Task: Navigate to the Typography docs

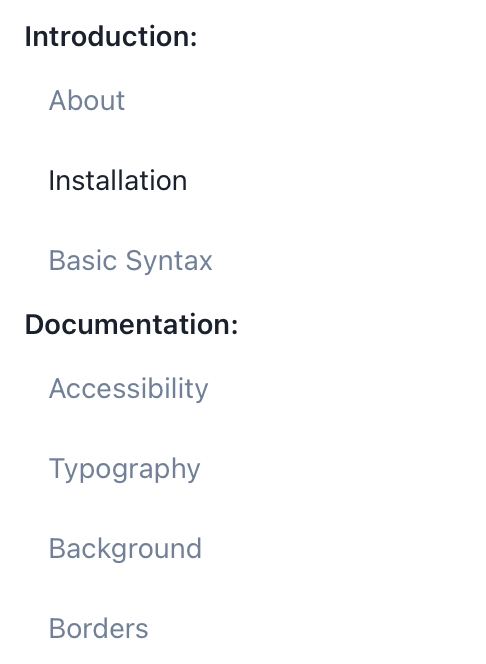Action: pyautogui.click(x=124, y=469)
